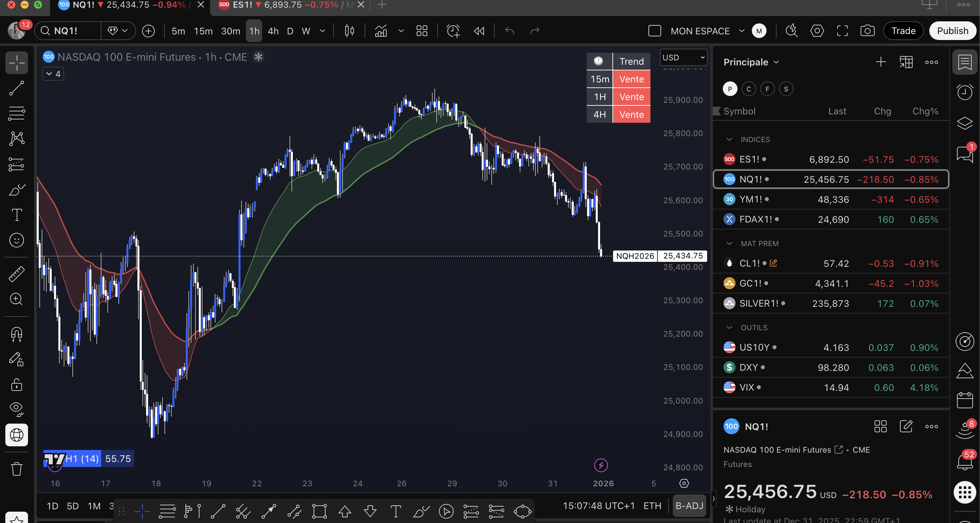Click the Publish button
Image resolution: width=980 pixels, height=523 pixels.
click(953, 31)
